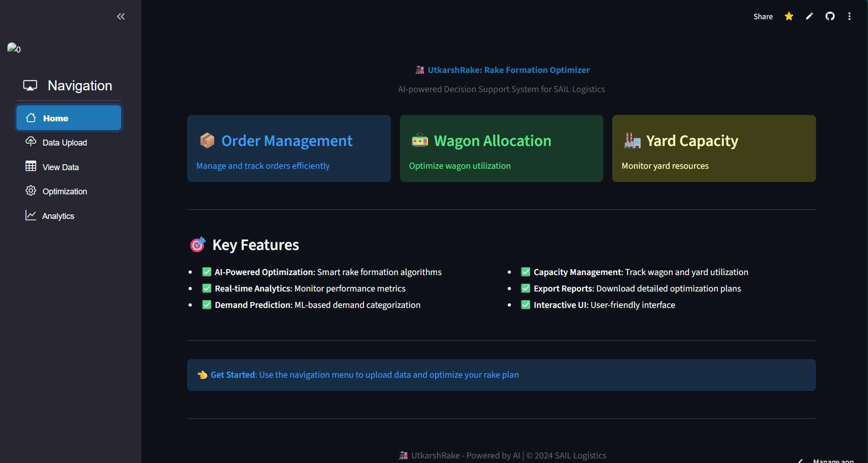Click the Share button
Image resolution: width=868 pixels, height=463 pixels.
[763, 16]
